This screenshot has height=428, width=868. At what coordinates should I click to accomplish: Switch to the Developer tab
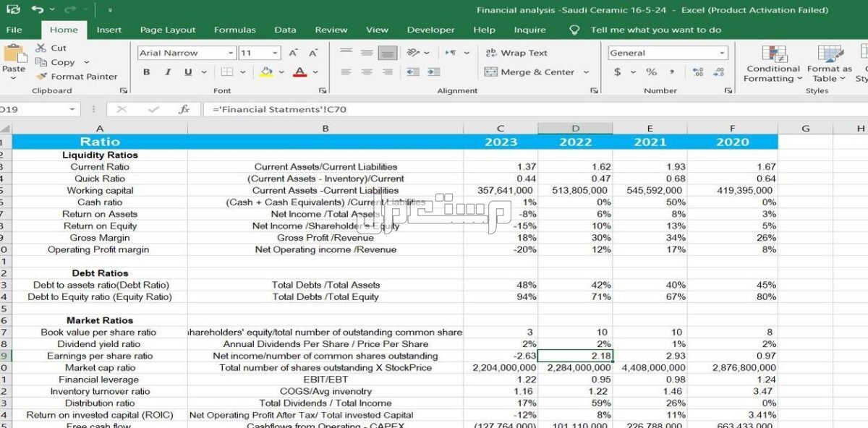tap(430, 30)
